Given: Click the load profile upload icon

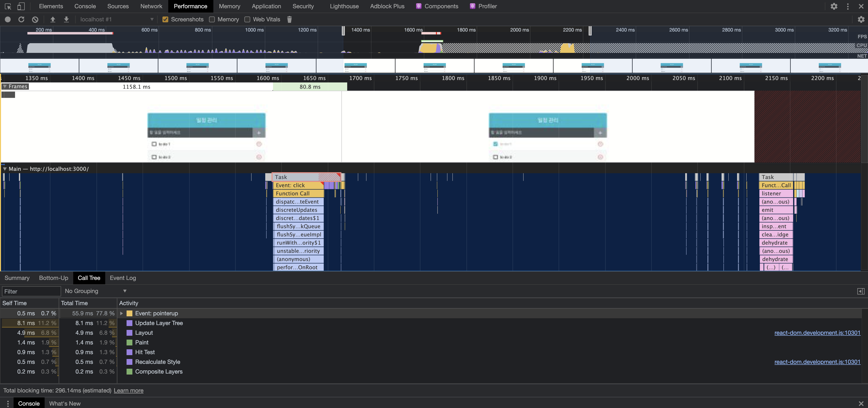Looking at the screenshot, I should (x=53, y=20).
